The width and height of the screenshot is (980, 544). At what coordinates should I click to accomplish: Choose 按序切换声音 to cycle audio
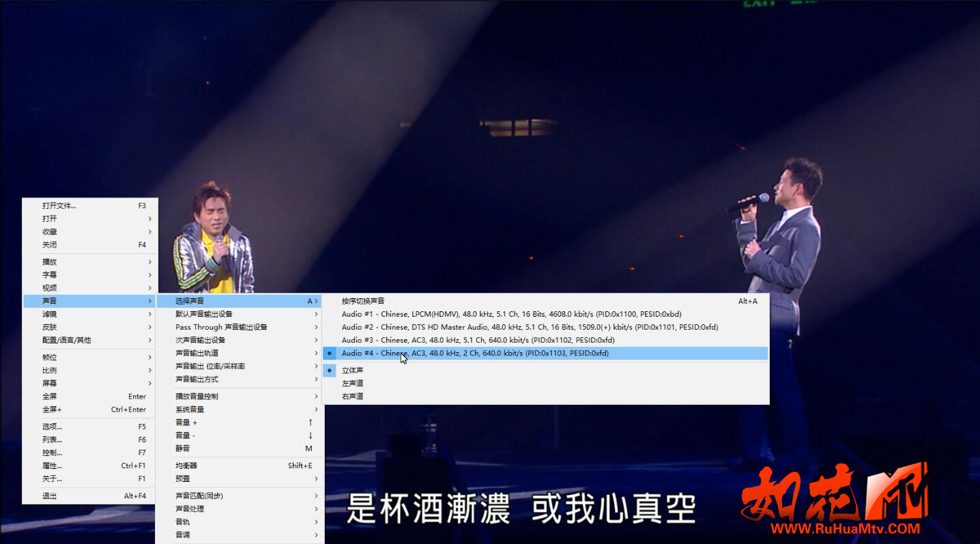pyautogui.click(x=546, y=301)
